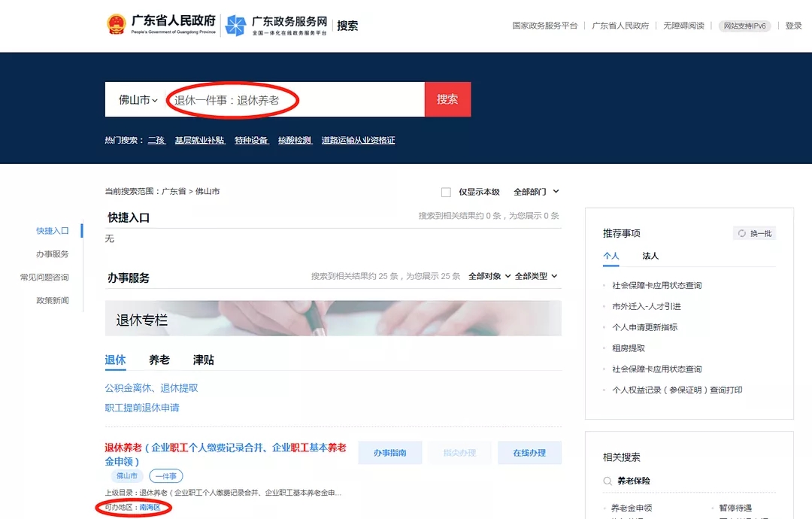Viewport: 812px width, 519px height.
Task: Click the Guangdong government emblem logo
Action: (117, 24)
